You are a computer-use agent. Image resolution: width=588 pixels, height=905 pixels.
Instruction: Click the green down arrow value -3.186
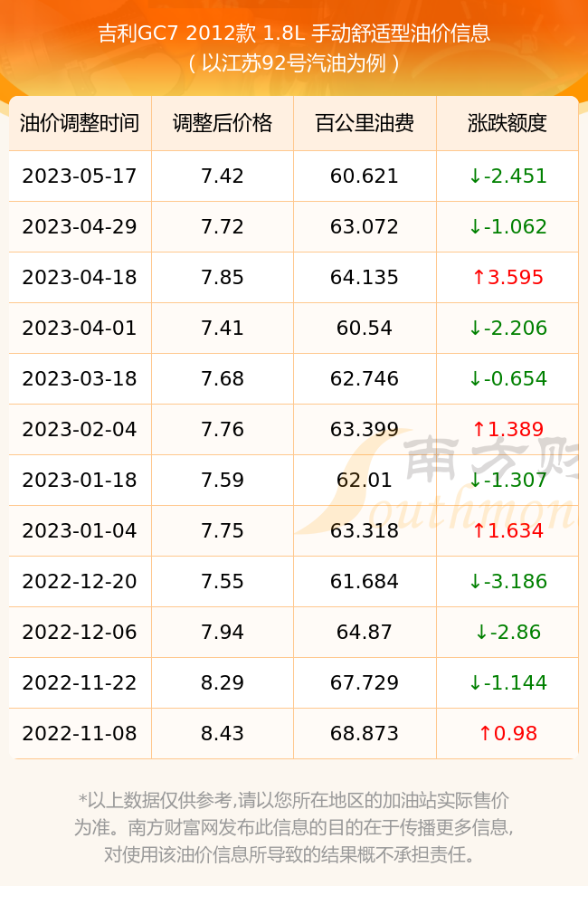pyautogui.click(x=507, y=581)
